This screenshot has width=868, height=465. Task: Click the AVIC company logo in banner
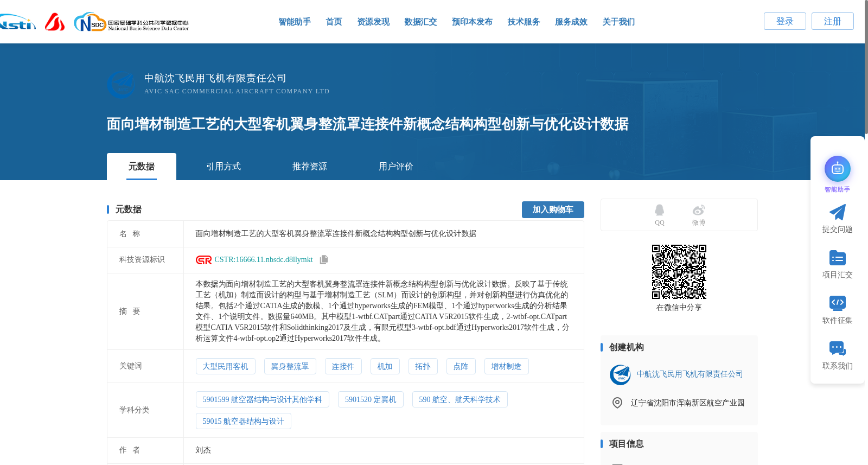[121, 84]
